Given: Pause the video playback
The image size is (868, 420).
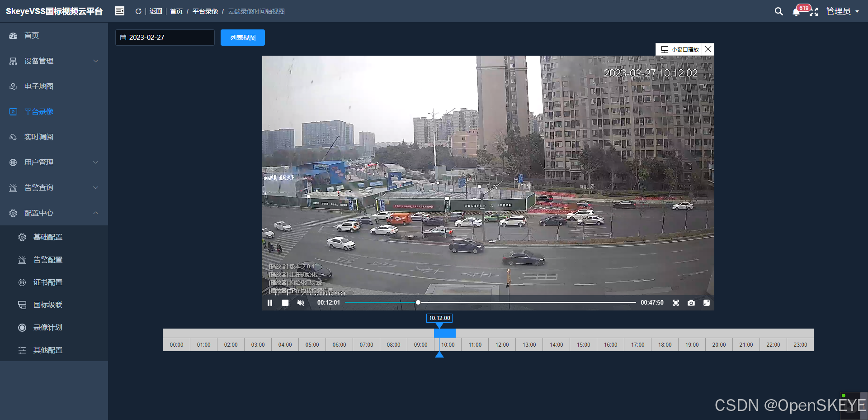Looking at the screenshot, I should coord(270,303).
